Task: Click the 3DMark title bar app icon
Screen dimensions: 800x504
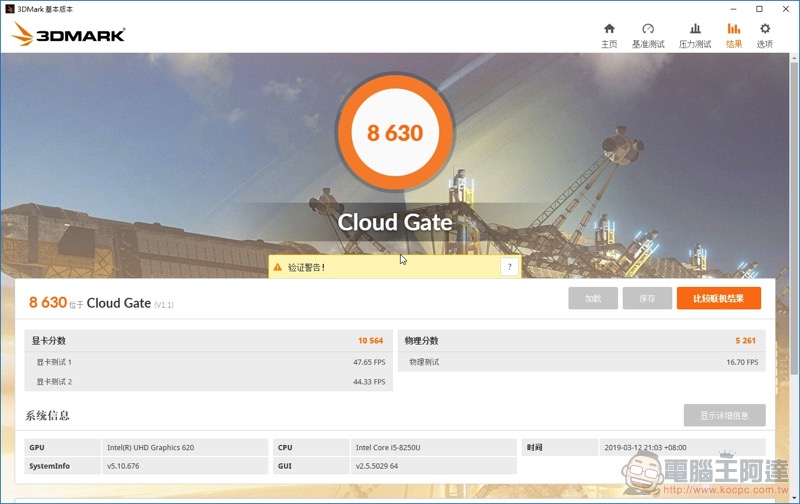Action: [x=9, y=9]
